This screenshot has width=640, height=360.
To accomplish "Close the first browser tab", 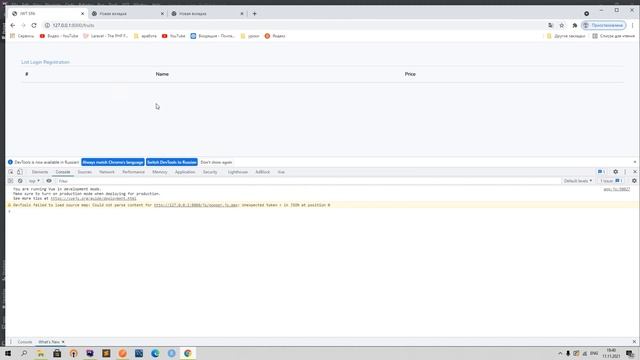I will click(x=82, y=13).
